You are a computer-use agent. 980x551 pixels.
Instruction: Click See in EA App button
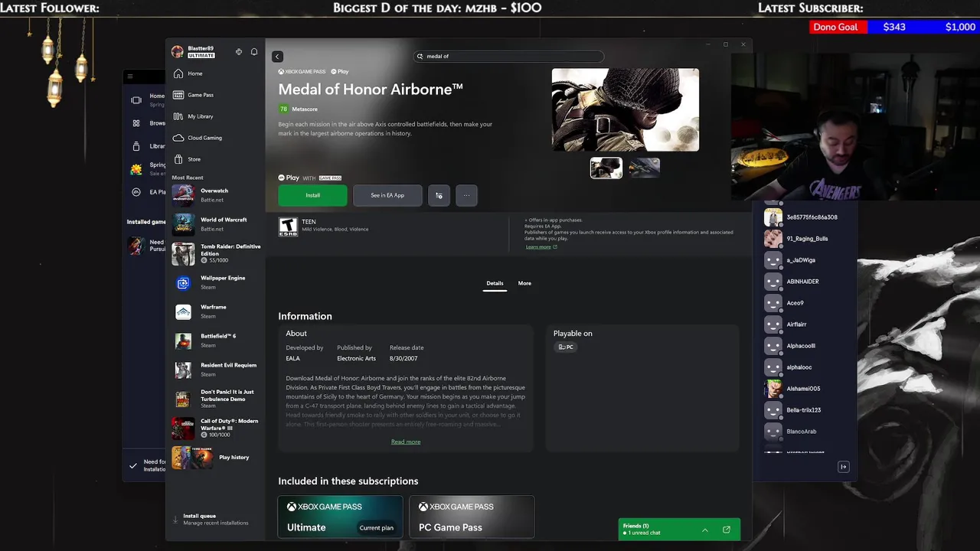click(387, 195)
